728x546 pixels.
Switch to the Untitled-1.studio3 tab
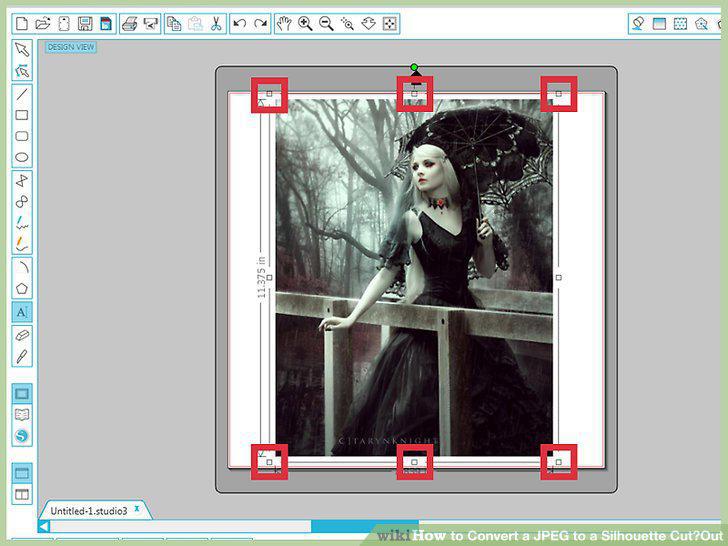pyautogui.click(x=88, y=511)
